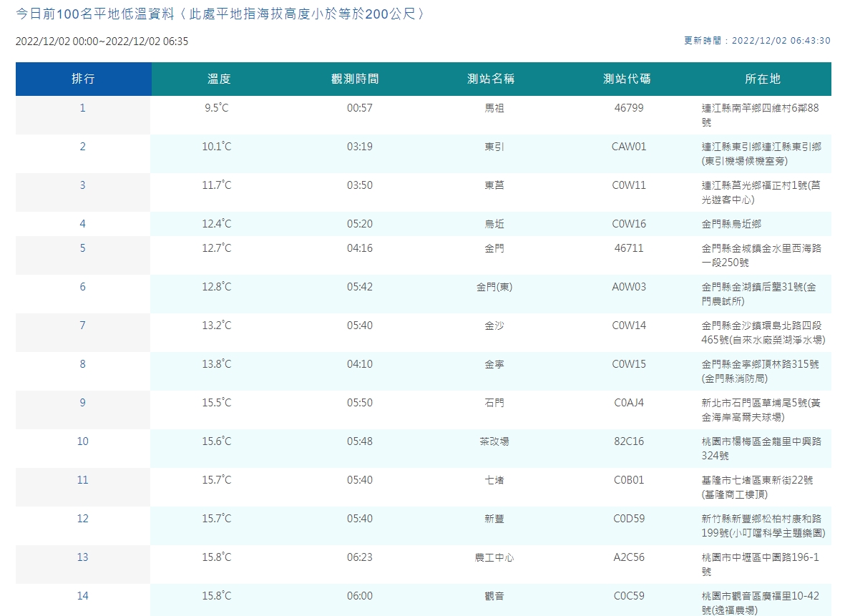Select station code 46799

pyautogui.click(x=629, y=108)
